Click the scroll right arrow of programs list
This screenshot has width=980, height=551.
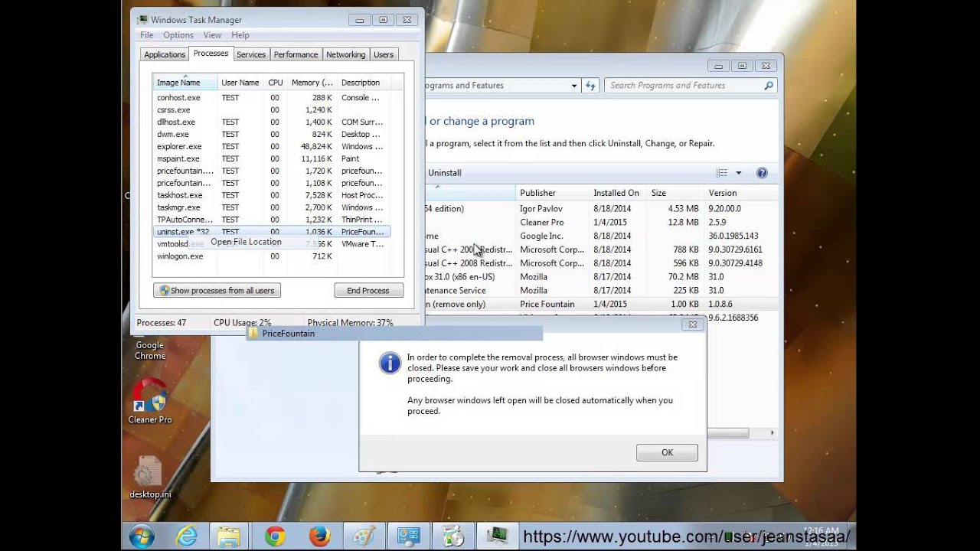[x=772, y=433]
